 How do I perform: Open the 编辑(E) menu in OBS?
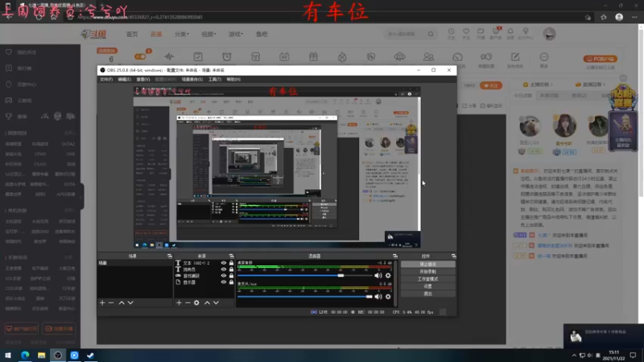(x=124, y=79)
